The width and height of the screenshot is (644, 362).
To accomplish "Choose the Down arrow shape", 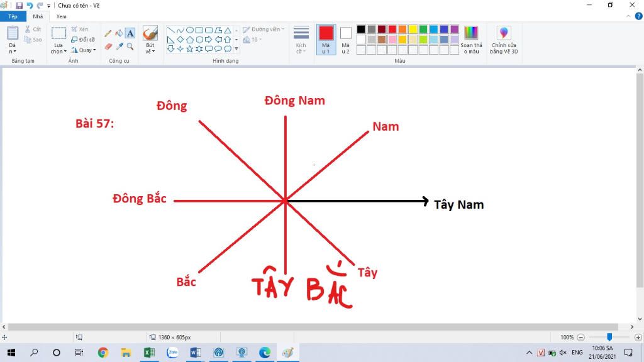I will (170, 49).
